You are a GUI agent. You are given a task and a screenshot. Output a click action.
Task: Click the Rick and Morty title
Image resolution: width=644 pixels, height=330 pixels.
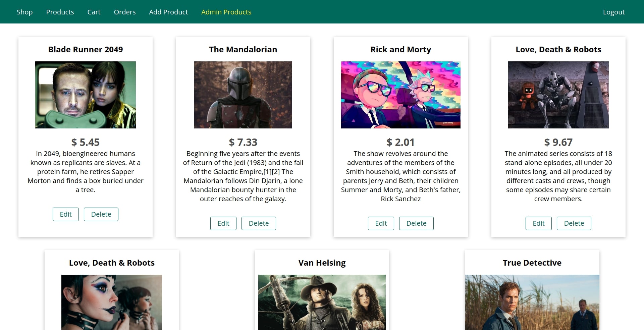pos(401,50)
